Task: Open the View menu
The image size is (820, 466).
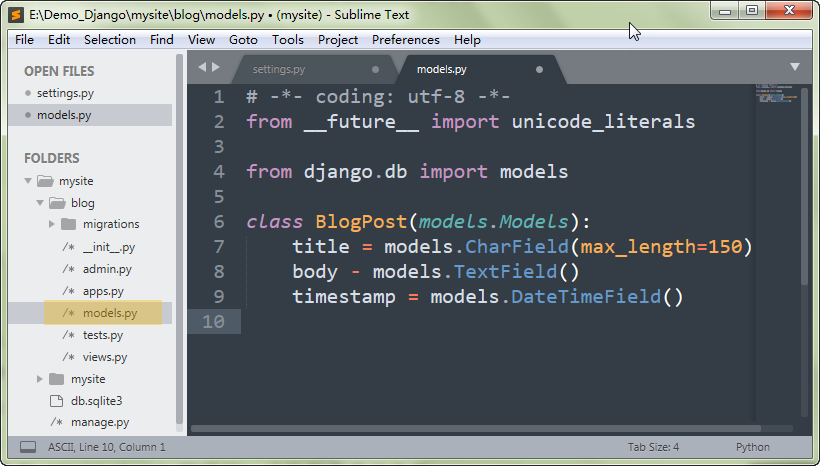Action: coord(201,40)
